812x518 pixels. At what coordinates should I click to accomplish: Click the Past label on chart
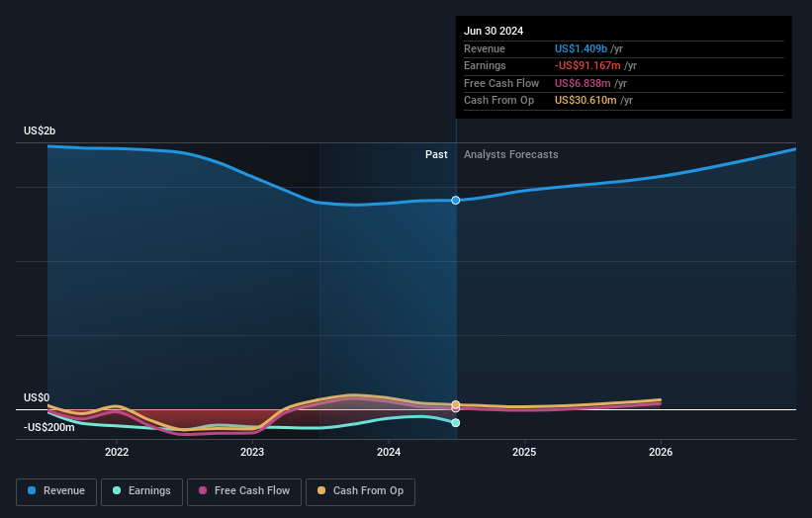coord(436,155)
